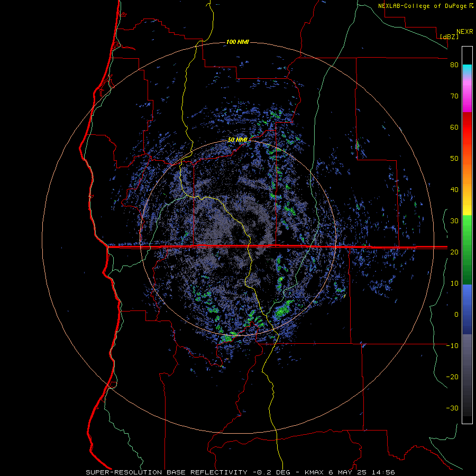The height and width of the screenshot is (476, 476).
Task: Click the 30 value on the dBZ scale
Action: click(454, 221)
